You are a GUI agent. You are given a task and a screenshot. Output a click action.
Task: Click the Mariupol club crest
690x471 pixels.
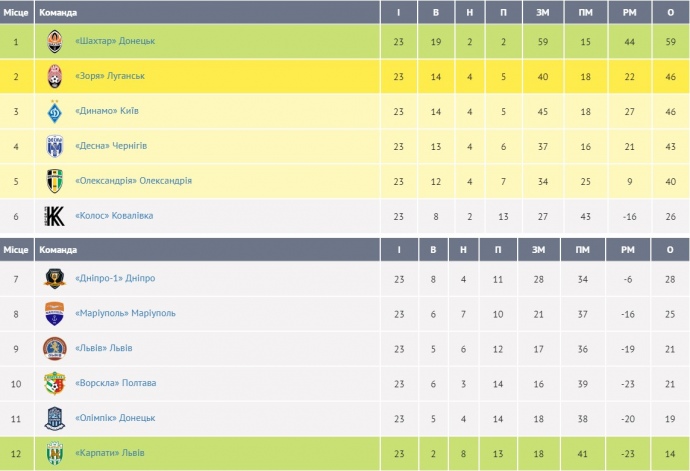(55, 313)
